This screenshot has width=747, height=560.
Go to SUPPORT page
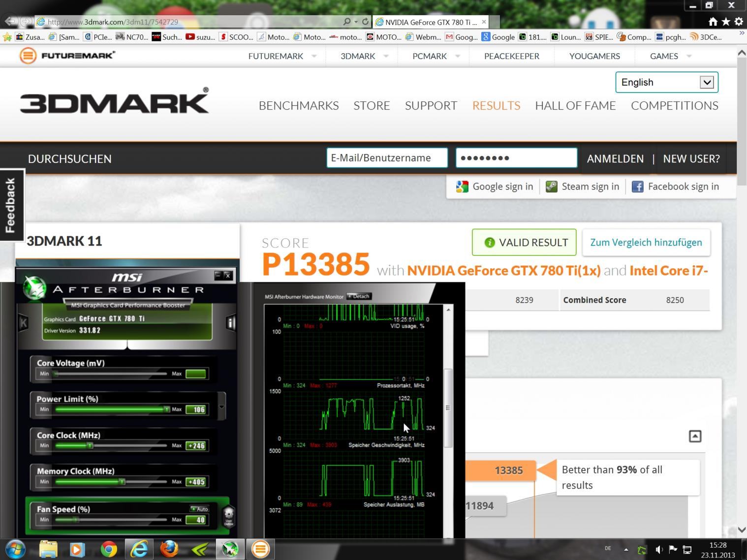coord(431,106)
